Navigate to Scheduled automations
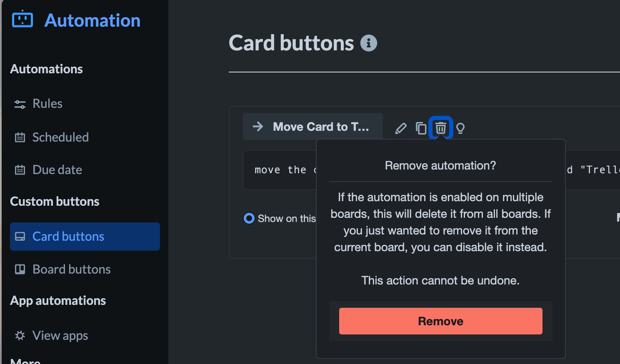Screen dimensions: 620x364 pos(60,137)
